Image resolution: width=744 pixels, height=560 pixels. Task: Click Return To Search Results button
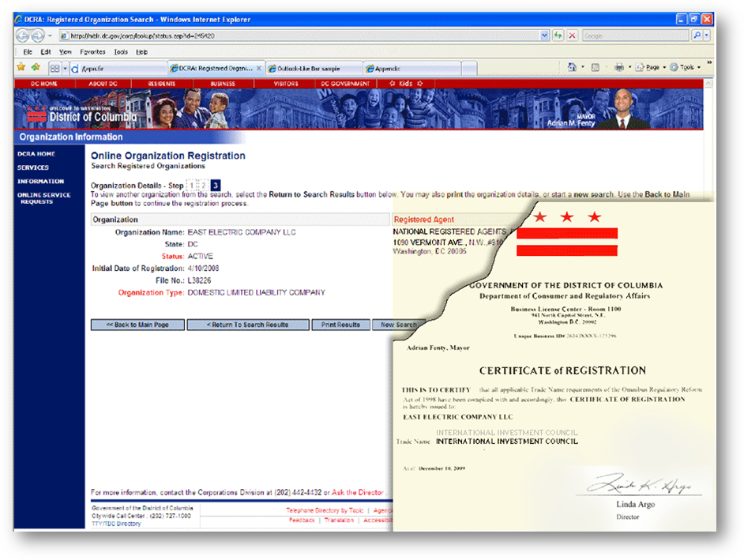pos(248,325)
